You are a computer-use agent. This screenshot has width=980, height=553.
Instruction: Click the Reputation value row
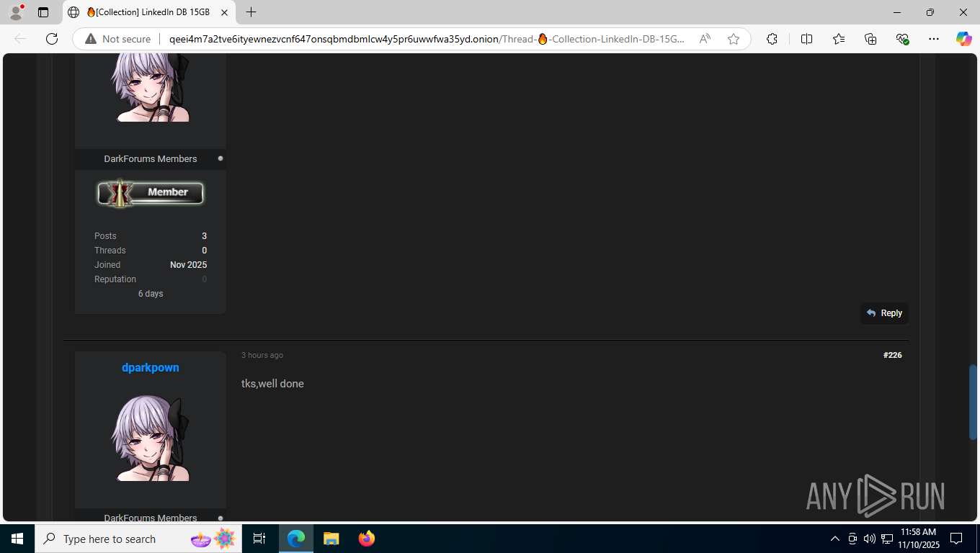point(151,279)
